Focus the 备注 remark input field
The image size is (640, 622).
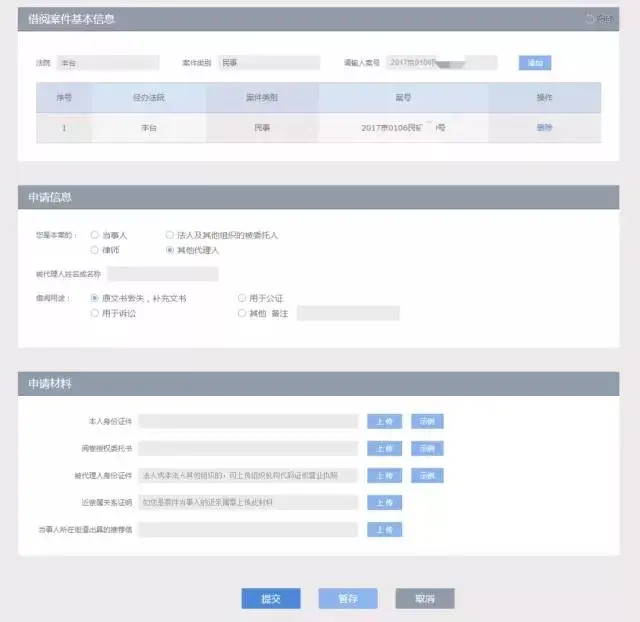point(348,313)
